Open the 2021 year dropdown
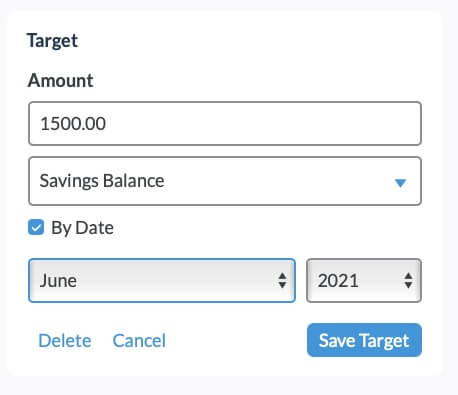 (x=364, y=281)
